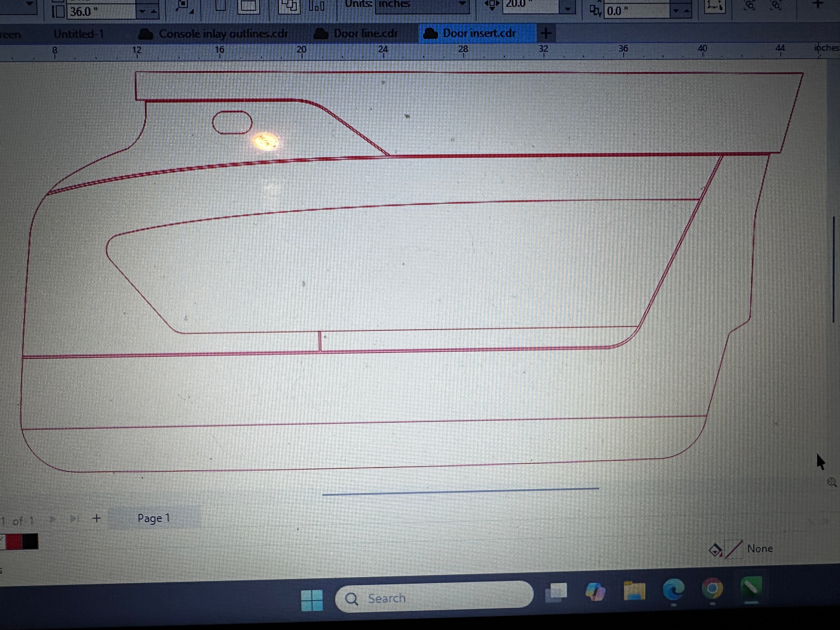Image resolution: width=840 pixels, height=630 pixels.
Task: Add a page with the plus button
Action: click(97, 518)
